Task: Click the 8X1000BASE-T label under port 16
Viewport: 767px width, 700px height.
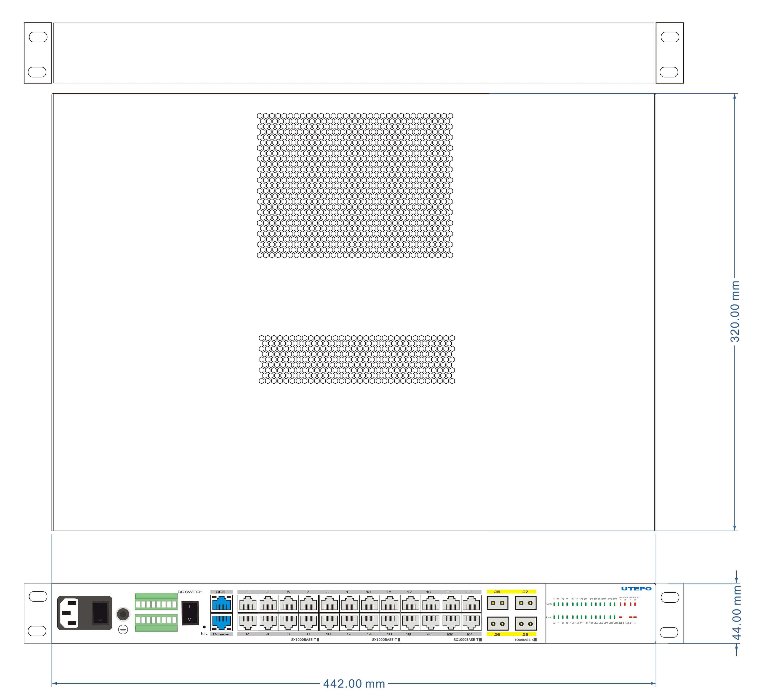Action: click(384, 640)
